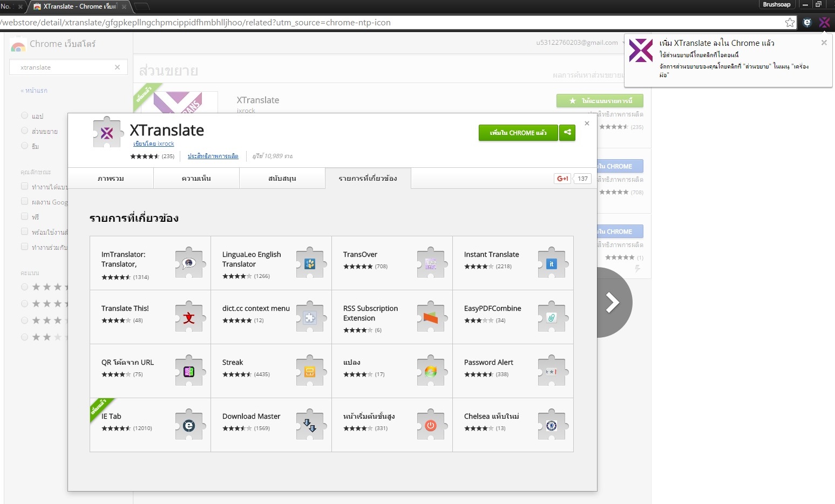Open the author link ixrock
This screenshot has height=504, width=835.
pyautogui.click(x=154, y=144)
